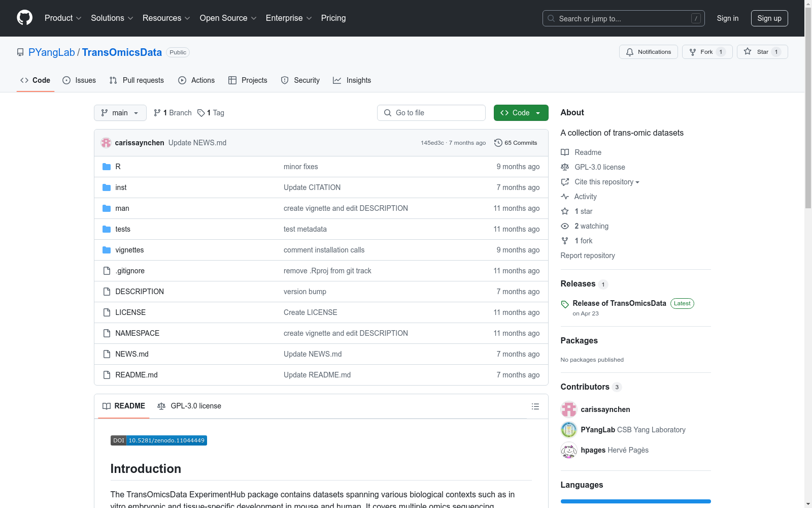The image size is (812, 508).
Task: Click the Sign up button
Action: pos(769,18)
